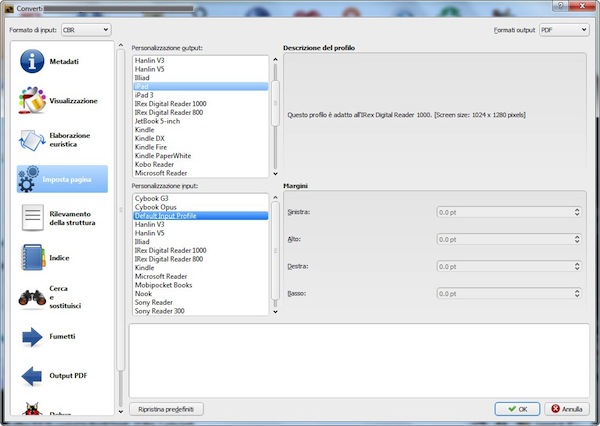Close the Converti dialog window
Screen dimensions: 600x426
tap(582, 5)
